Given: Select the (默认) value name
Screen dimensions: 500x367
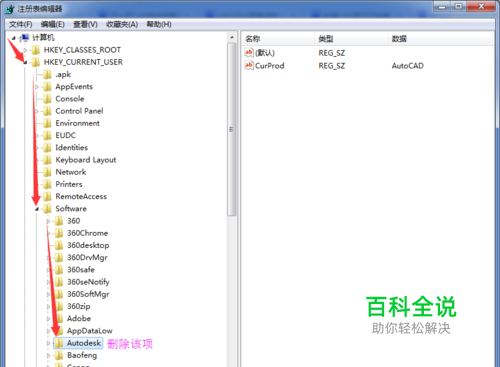Looking at the screenshot, I should pyautogui.click(x=265, y=53).
